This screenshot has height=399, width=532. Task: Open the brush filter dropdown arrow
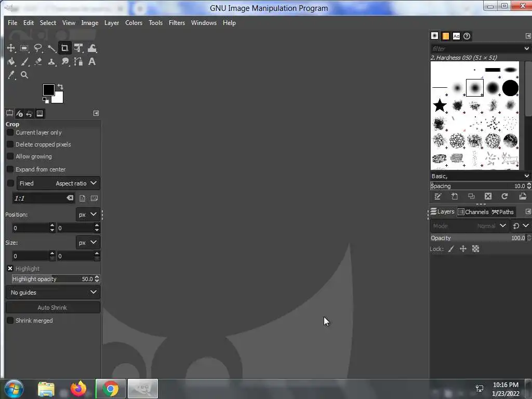pyautogui.click(x=527, y=48)
